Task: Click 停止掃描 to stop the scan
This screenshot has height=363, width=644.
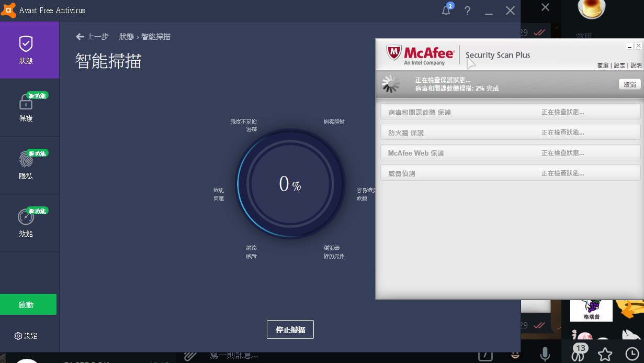Action: pyautogui.click(x=290, y=329)
